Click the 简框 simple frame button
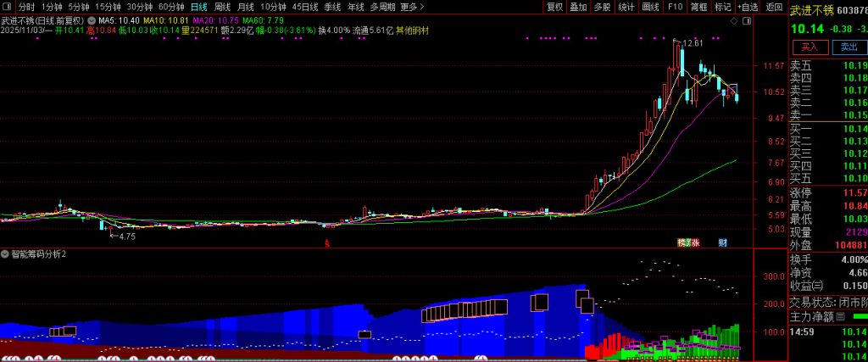 tap(698, 7)
